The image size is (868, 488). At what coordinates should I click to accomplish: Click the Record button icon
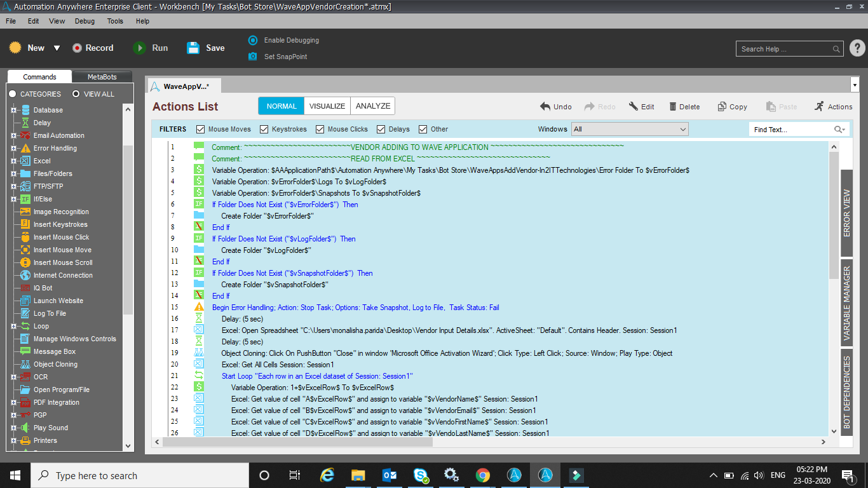[x=78, y=48]
